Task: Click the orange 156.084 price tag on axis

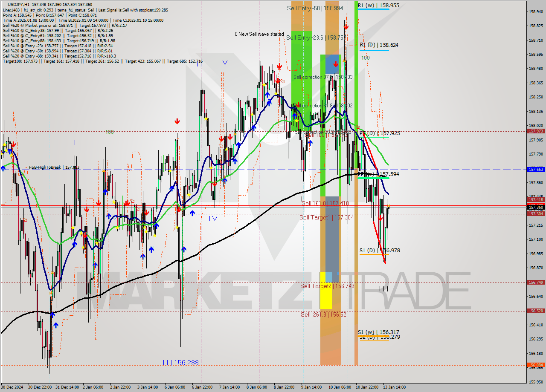Action: pos(536,365)
